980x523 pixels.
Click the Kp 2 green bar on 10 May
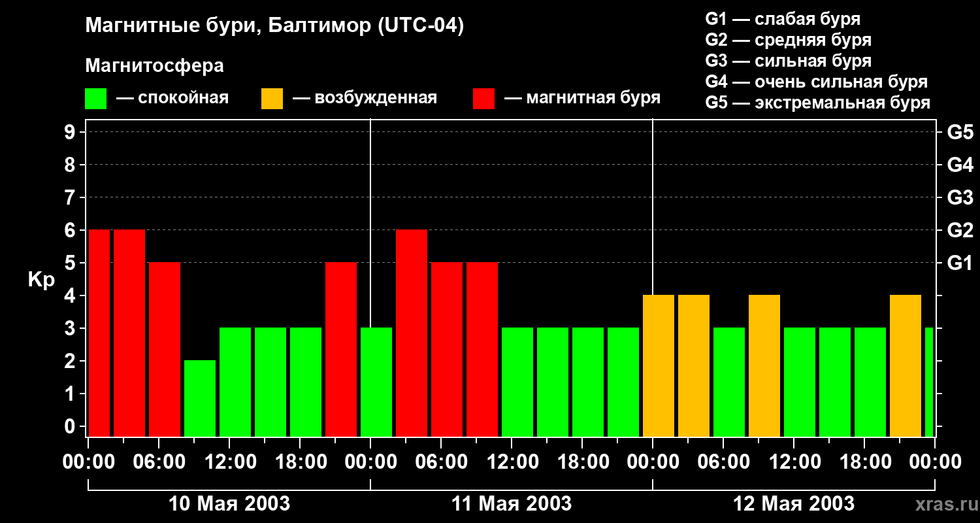pyautogui.click(x=200, y=398)
